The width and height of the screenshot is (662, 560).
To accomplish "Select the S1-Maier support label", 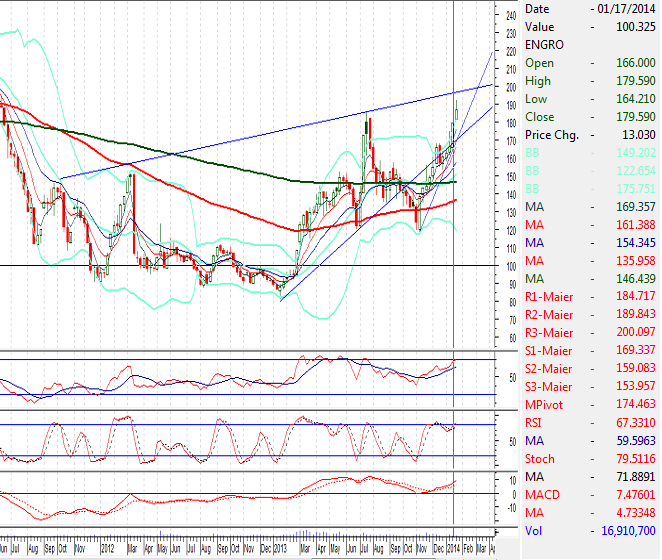I will pyautogui.click(x=549, y=351).
